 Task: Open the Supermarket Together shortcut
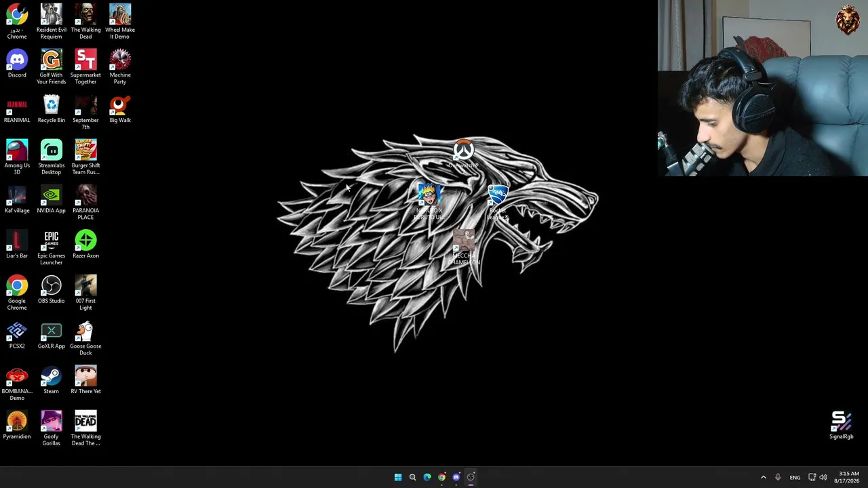[85, 66]
